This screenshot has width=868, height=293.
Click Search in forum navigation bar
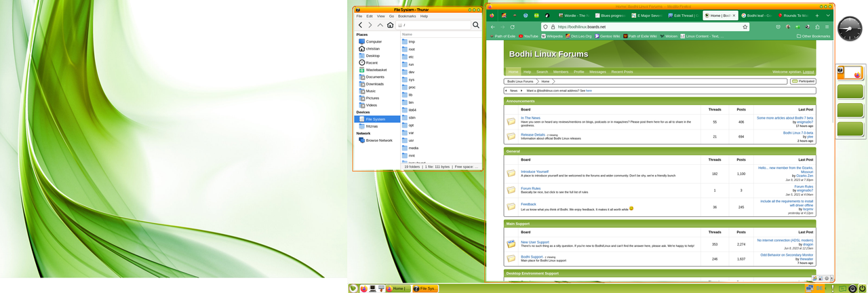[x=542, y=71]
